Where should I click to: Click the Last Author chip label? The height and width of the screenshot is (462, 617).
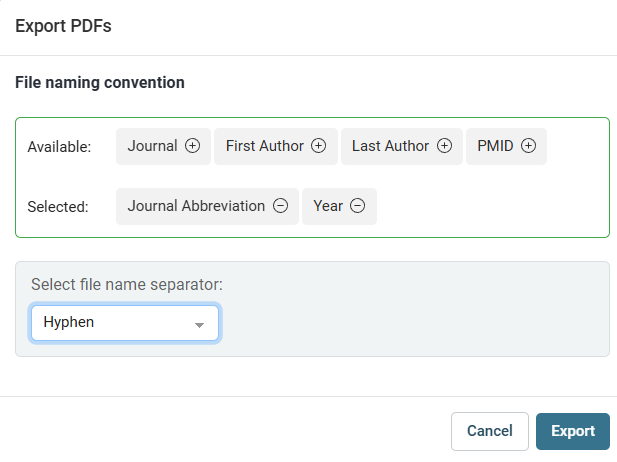390,146
